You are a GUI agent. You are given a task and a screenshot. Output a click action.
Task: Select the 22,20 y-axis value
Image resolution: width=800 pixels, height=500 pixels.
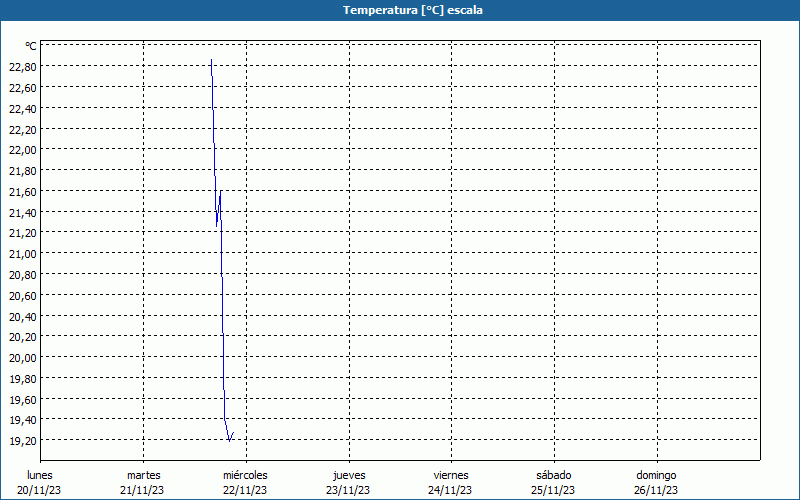tap(23, 130)
